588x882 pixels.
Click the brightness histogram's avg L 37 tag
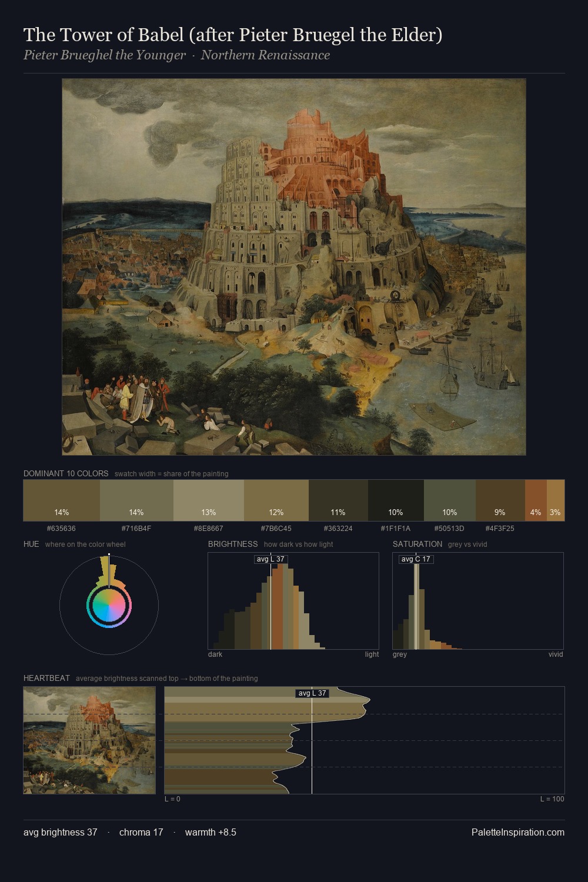click(x=270, y=559)
